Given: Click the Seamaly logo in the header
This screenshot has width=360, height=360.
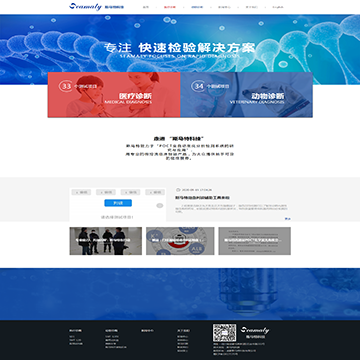Looking at the screenshot, I should (x=96, y=7).
